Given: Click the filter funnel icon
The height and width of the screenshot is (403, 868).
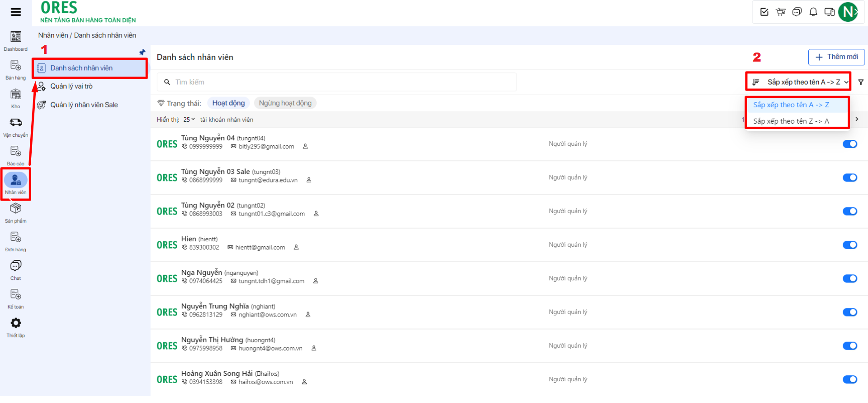Looking at the screenshot, I should pos(861,82).
